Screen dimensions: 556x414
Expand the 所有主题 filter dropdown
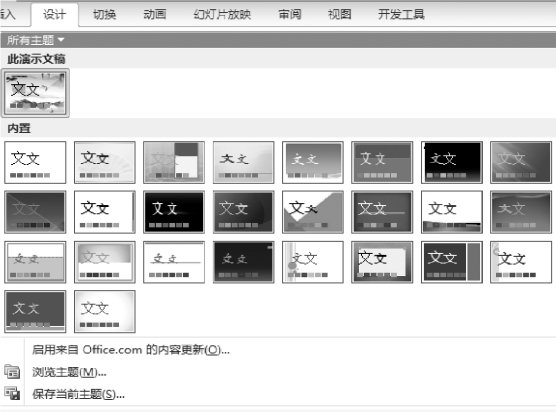click(35, 40)
